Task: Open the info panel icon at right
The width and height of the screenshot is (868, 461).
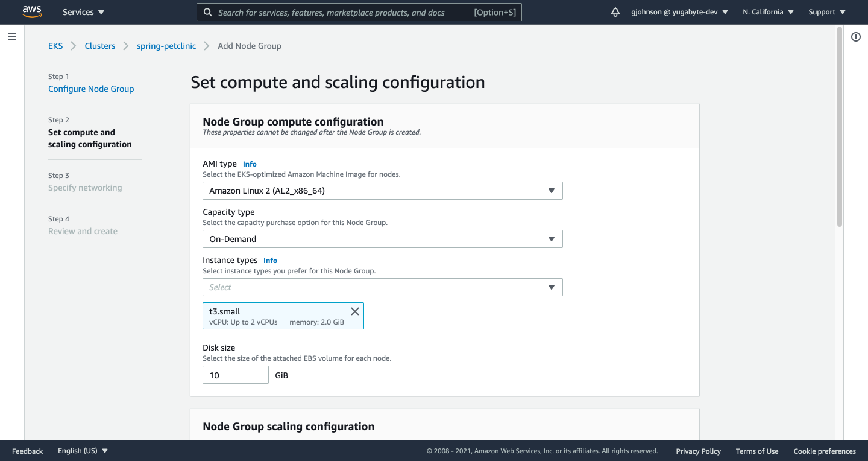Action: pos(855,37)
